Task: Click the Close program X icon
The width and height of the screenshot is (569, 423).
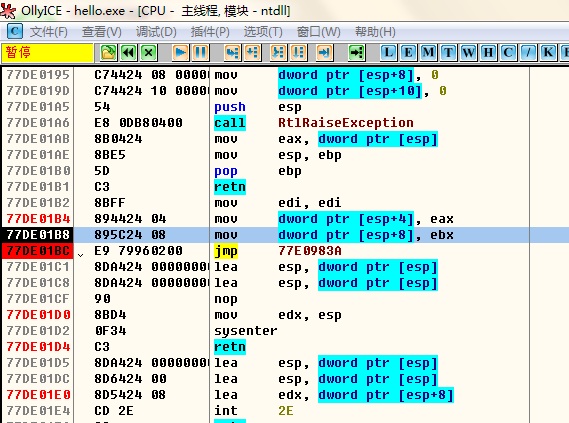Action: 149,53
